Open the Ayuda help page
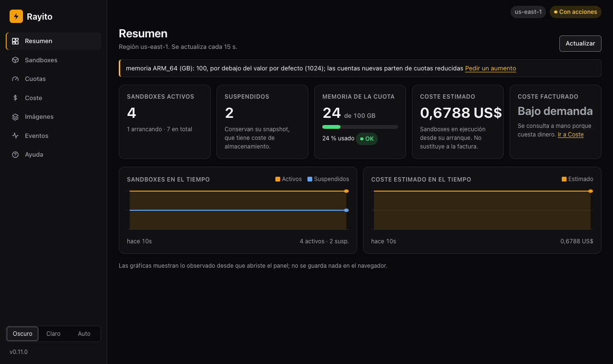613x364 pixels. coord(54,155)
